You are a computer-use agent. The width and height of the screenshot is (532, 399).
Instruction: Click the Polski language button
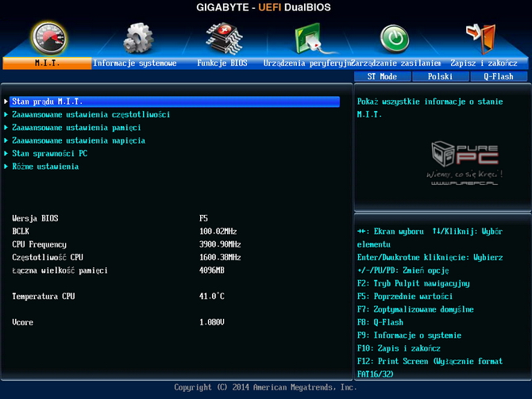point(441,77)
